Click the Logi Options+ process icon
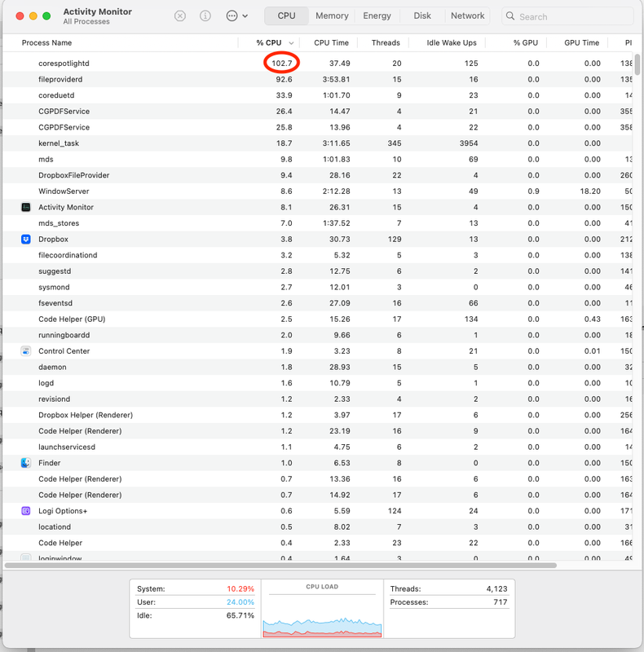The width and height of the screenshot is (644, 652). click(26, 511)
